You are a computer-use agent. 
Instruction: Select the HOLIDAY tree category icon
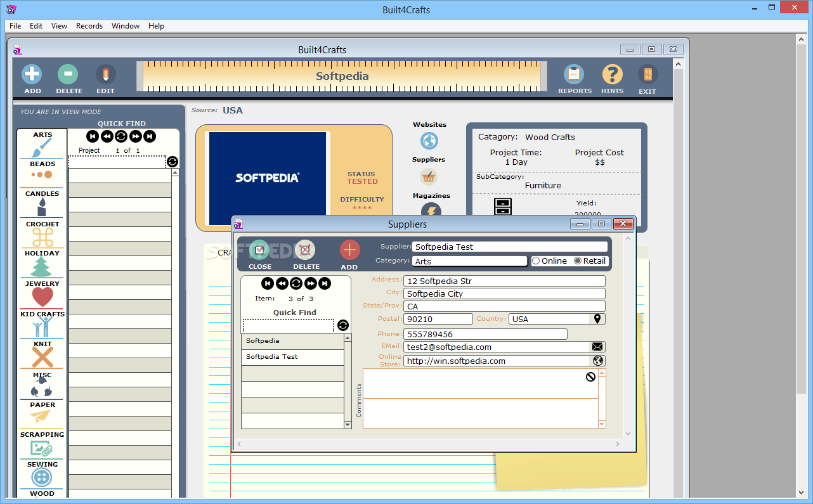pos(42,267)
